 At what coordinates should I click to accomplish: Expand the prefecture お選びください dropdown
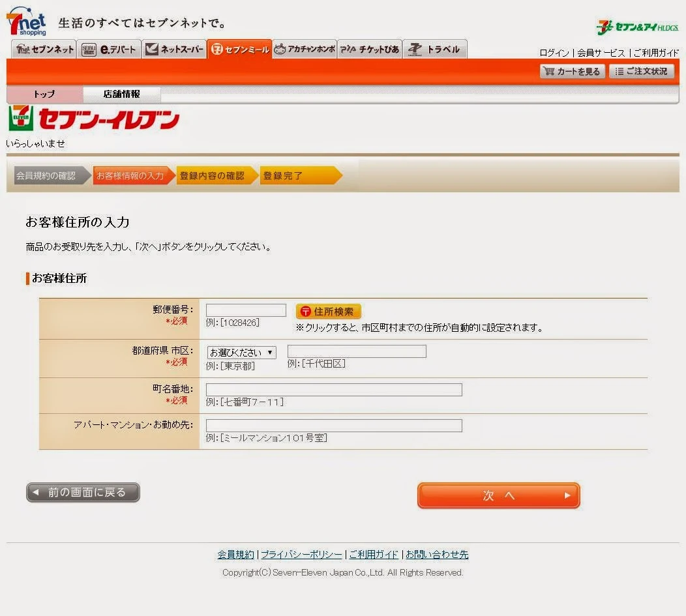241,353
